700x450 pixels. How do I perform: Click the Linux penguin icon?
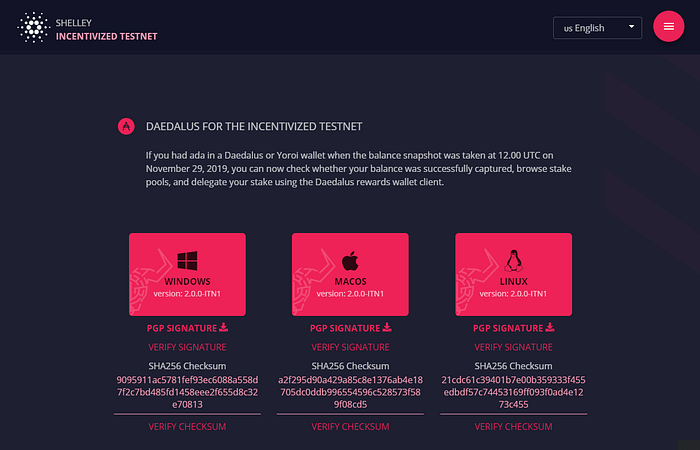pos(513,261)
